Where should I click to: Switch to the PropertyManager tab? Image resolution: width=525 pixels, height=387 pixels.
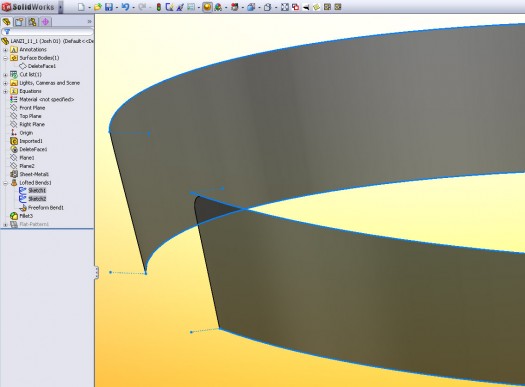(19, 22)
